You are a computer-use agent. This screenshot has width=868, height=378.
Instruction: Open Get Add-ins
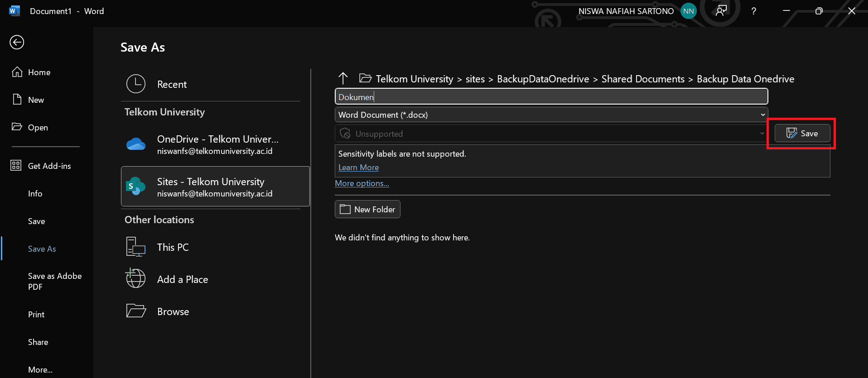coord(49,166)
